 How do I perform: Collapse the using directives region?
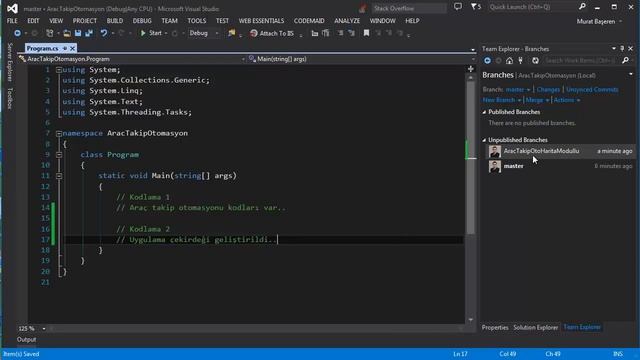(59, 70)
